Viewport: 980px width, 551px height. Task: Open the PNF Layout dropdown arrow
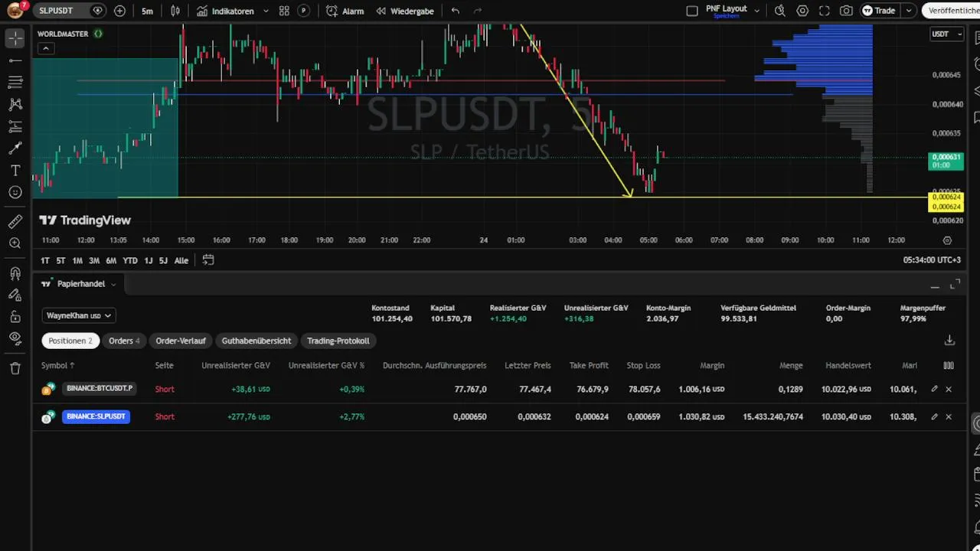[x=757, y=11]
